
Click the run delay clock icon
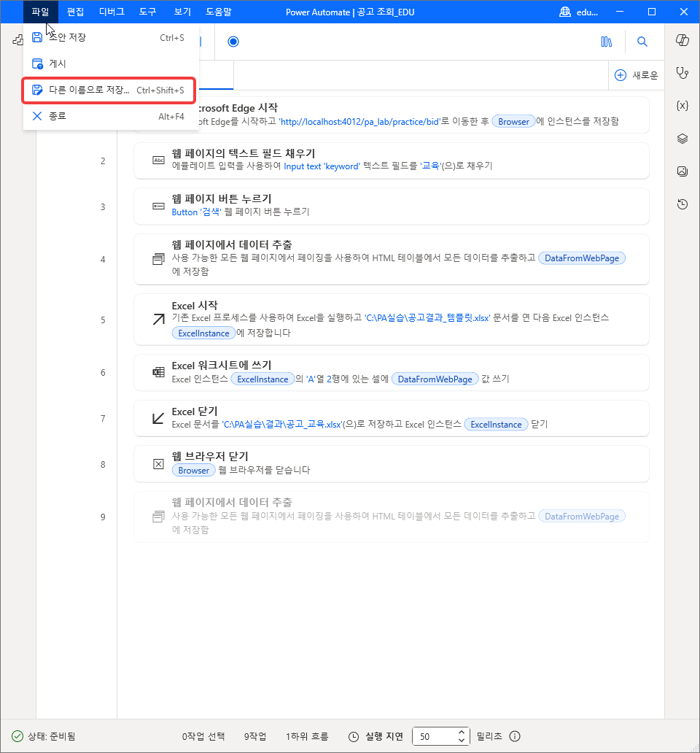pyautogui.click(x=353, y=737)
